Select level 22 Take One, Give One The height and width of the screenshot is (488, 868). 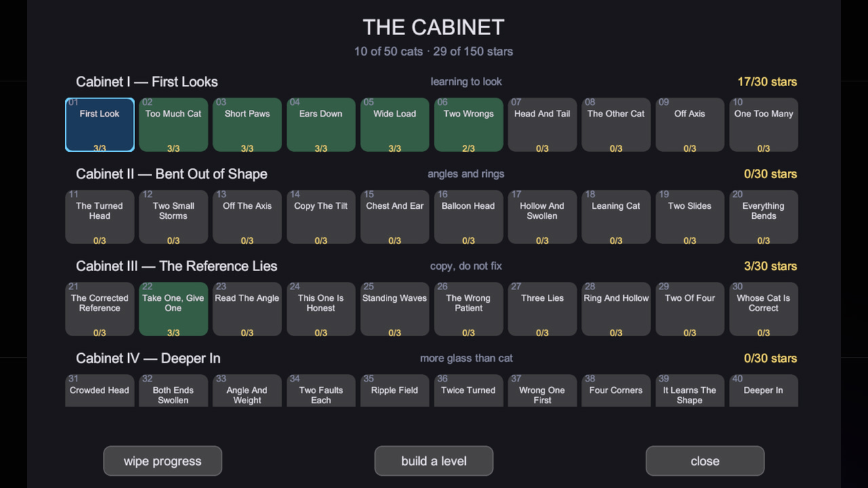click(174, 309)
